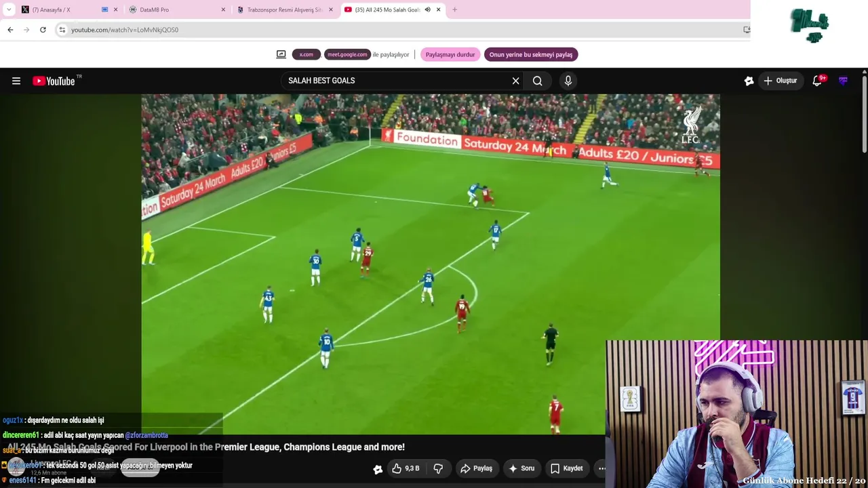Switch to the DataMB Pro tab
868x488 pixels.
coord(178,9)
